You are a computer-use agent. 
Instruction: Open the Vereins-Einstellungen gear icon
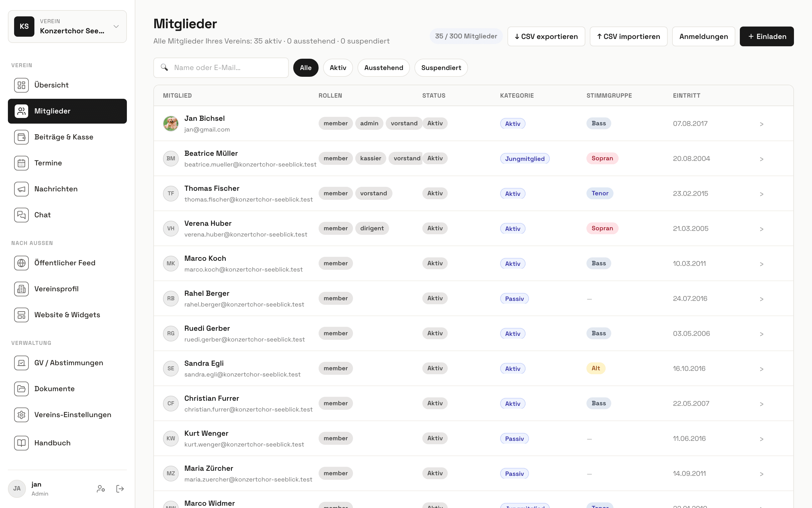click(x=21, y=415)
